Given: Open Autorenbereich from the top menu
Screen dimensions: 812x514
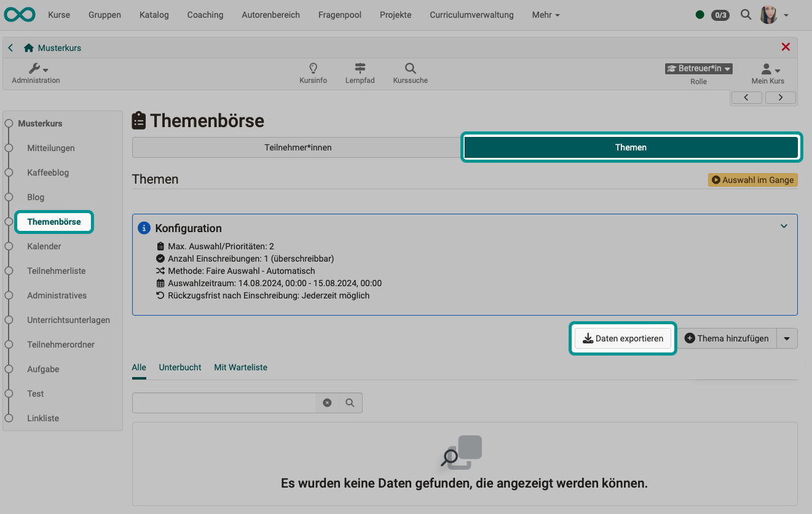Looking at the screenshot, I should pos(270,15).
